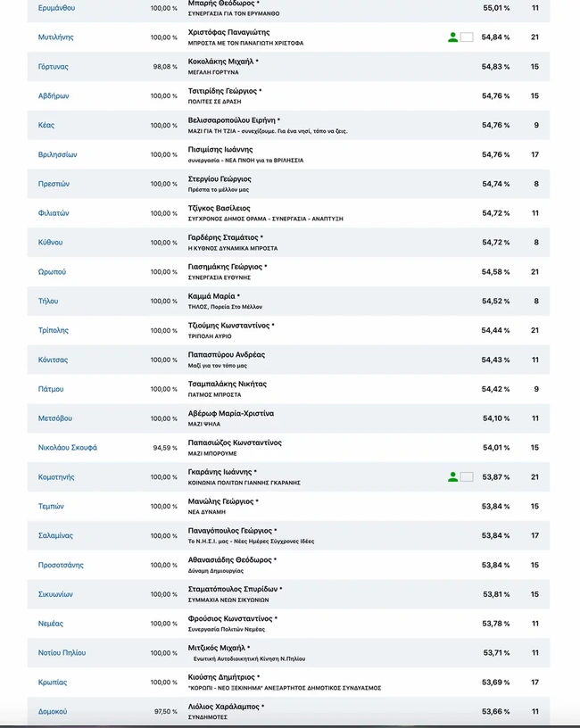Open the Γόρτυνας municipality link
The image size is (580, 728).
pyautogui.click(x=53, y=67)
